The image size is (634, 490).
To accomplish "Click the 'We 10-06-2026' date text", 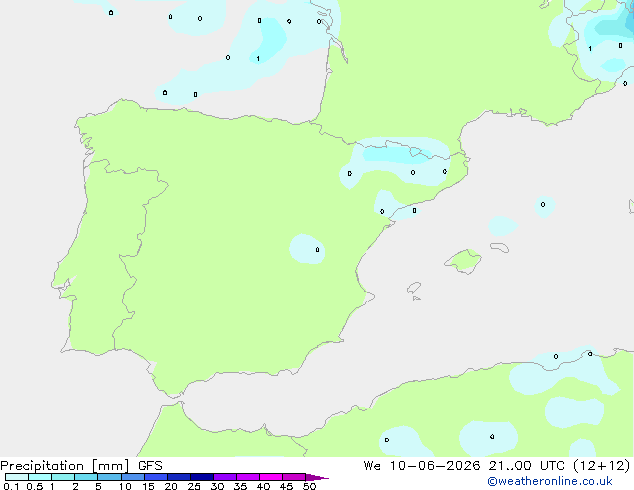I will point(422,466).
